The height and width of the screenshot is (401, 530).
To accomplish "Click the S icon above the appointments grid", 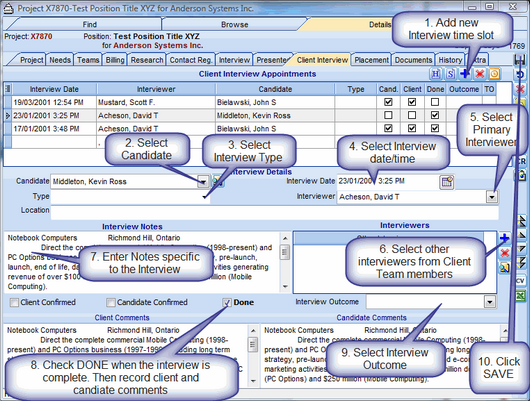I will (450, 74).
